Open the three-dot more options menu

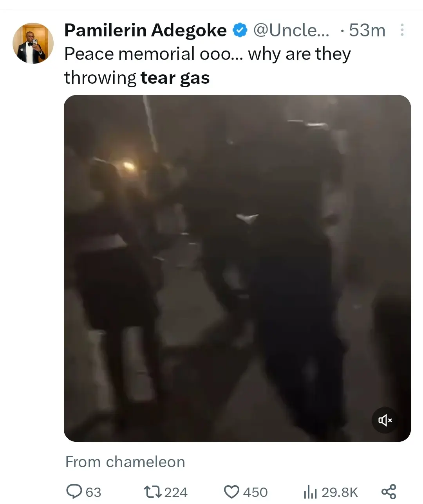click(402, 30)
